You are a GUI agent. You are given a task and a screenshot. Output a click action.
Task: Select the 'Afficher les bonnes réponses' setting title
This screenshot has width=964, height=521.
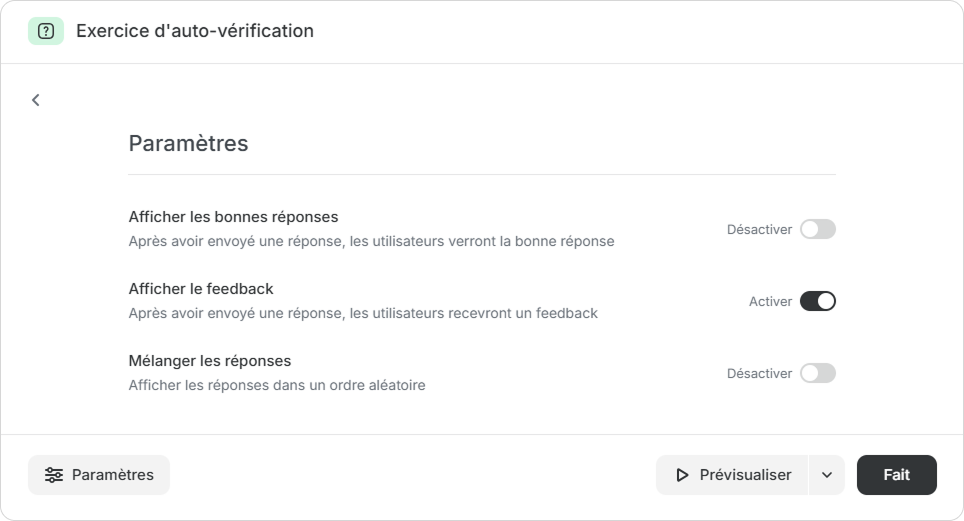point(233,217)
